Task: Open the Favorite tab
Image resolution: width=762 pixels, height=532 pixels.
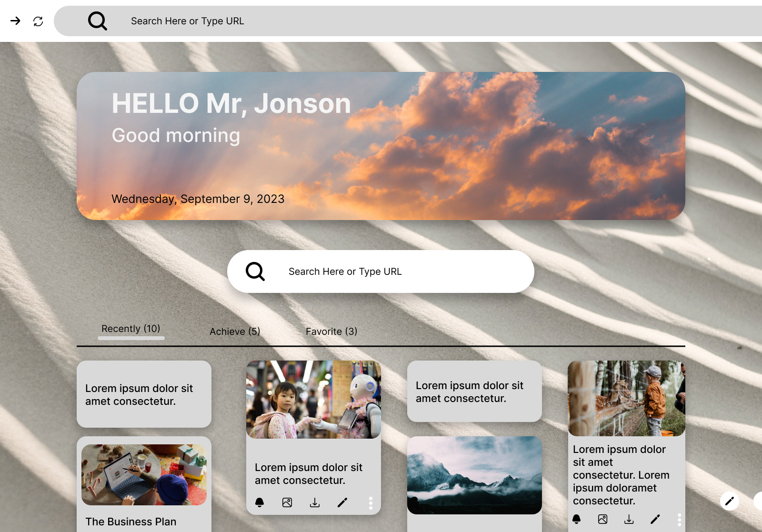Action: point(331,331)
